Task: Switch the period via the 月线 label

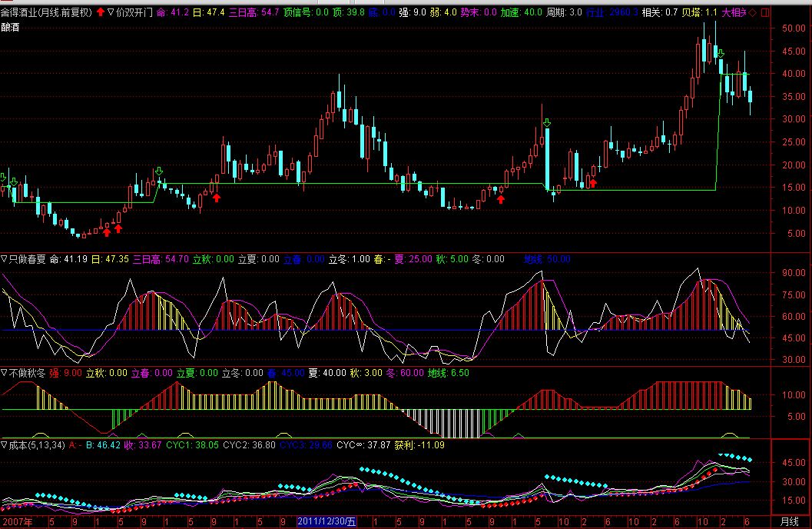Action: pyautogui.click(x=789, y=521)
